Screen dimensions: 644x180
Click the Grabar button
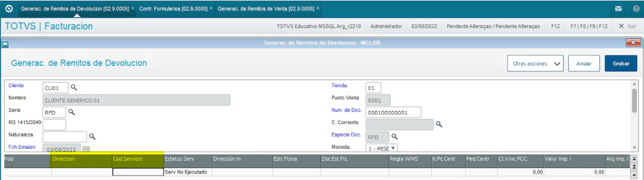621,63
